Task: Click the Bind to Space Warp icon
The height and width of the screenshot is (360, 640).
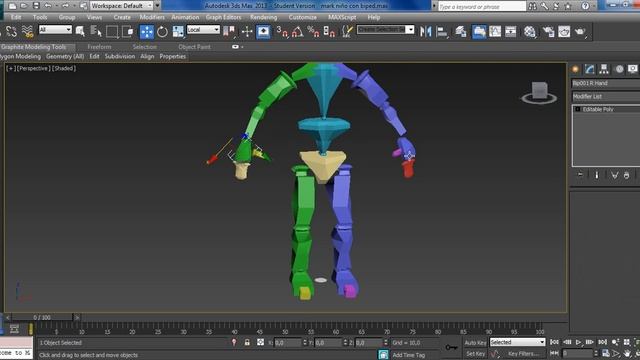Action: [27, 31]
